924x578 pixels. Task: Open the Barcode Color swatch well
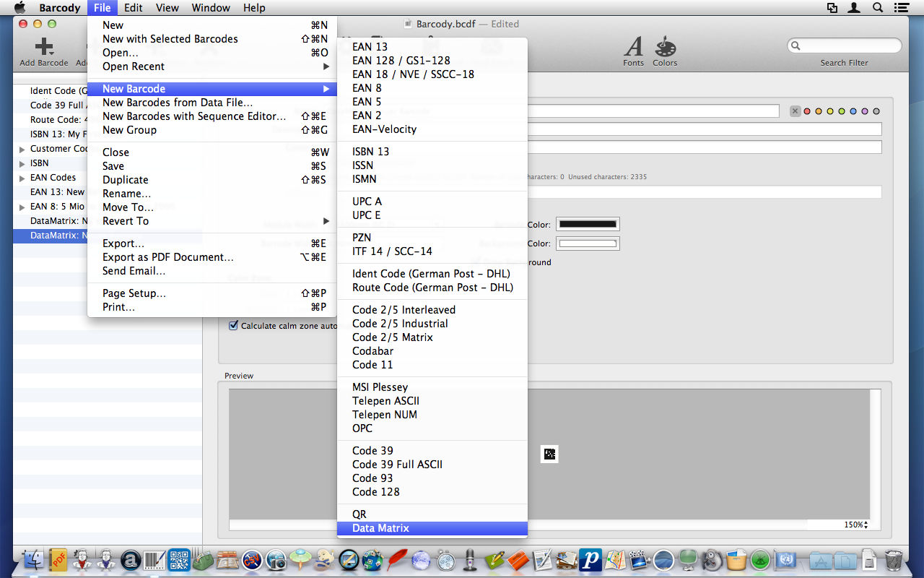pos(588,225)
